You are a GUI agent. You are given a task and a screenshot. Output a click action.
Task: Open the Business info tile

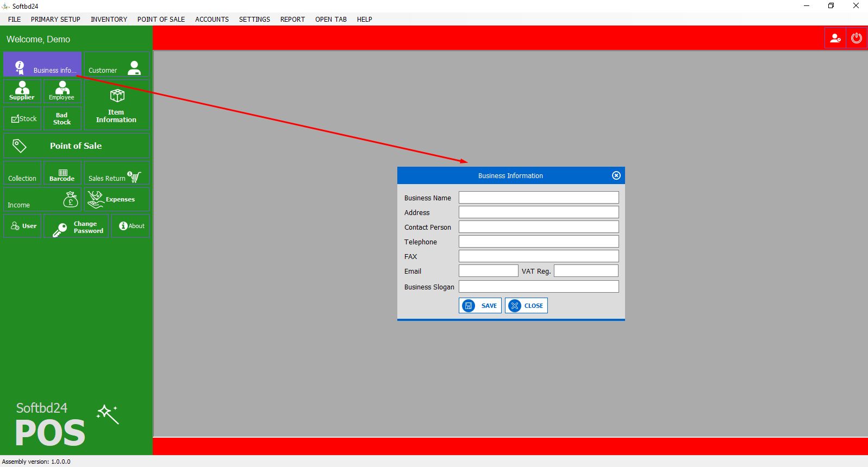coord(42,64)
